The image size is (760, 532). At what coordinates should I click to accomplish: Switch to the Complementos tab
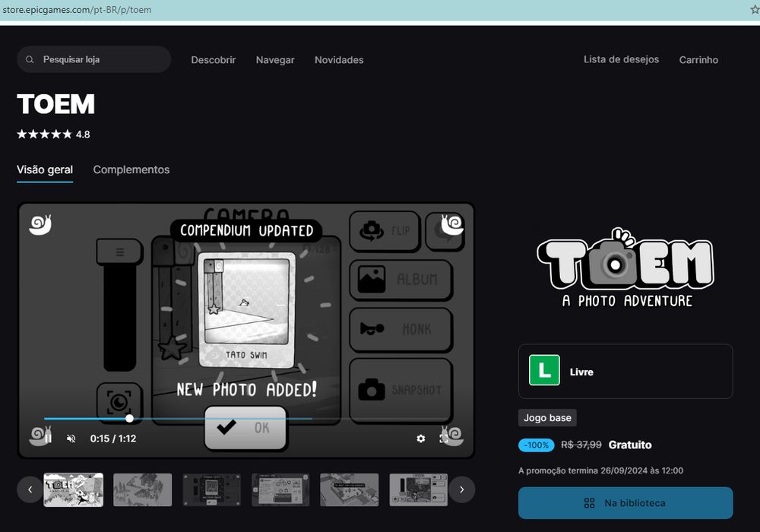coord(131,170)
